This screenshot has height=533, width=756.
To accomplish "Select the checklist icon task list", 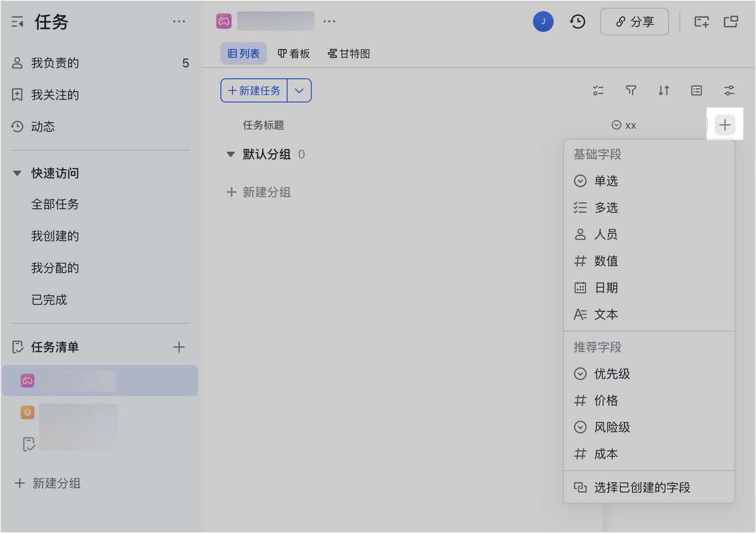I will point(28,444).
